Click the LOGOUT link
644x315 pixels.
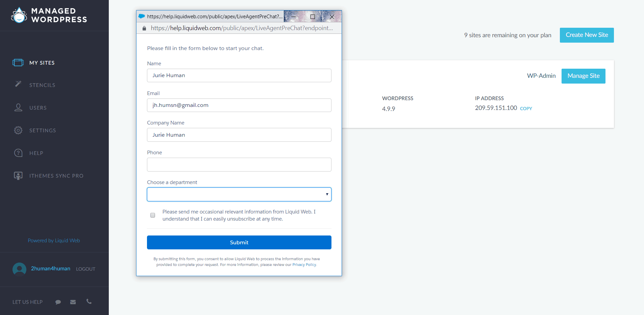pyautogui.click(x=85, y=269)
